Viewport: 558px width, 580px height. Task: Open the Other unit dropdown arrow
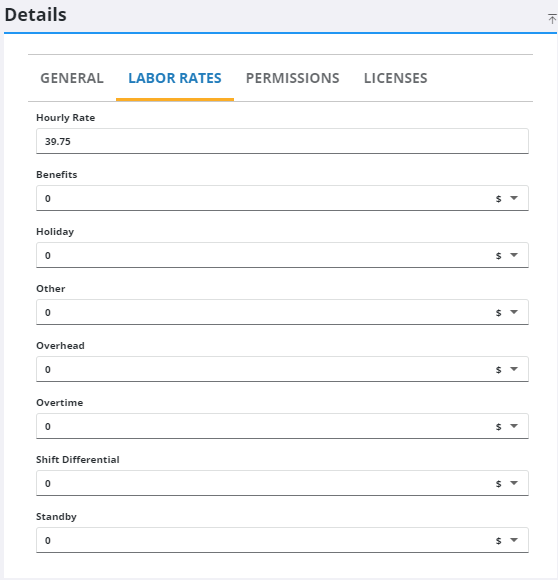coord(514,312)
